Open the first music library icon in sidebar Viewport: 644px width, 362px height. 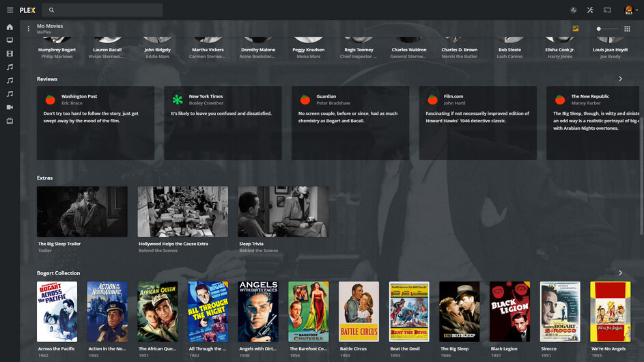tap(10, 67)
